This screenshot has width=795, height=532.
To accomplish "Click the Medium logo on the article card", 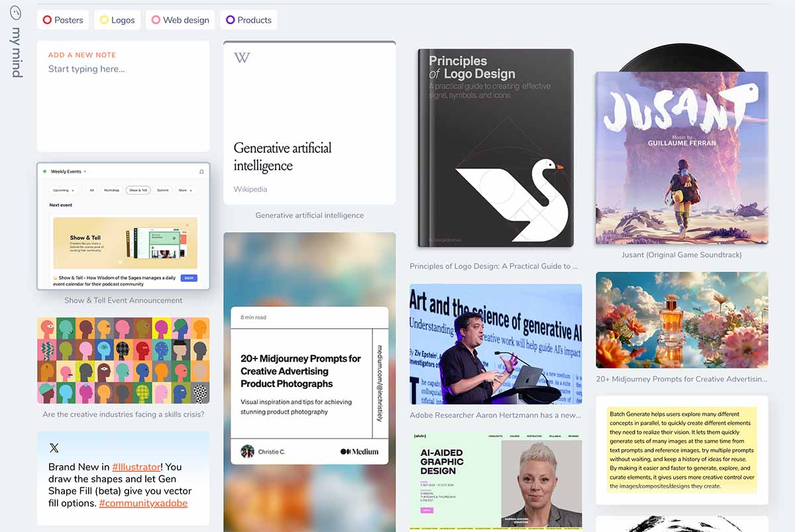I will 360,452.
